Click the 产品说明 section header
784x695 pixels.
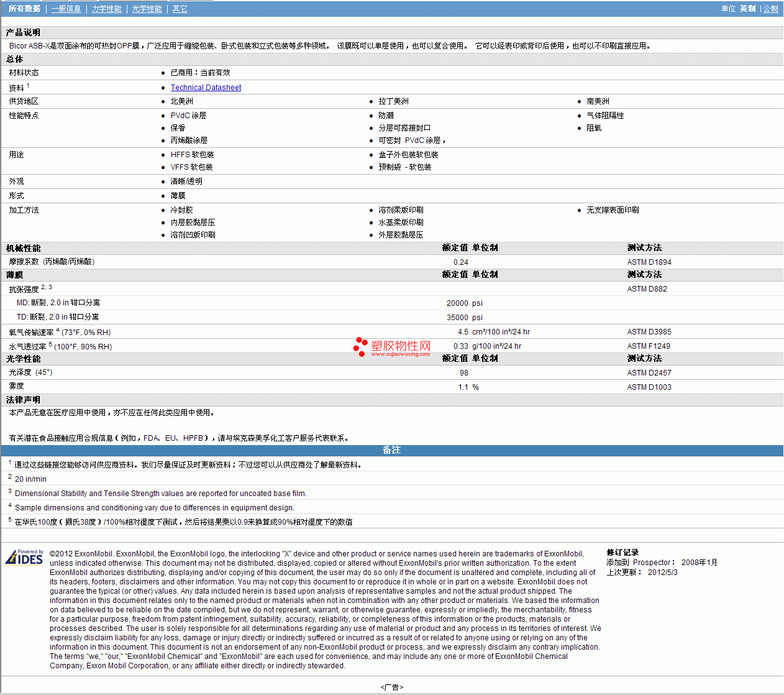(23, 32)
